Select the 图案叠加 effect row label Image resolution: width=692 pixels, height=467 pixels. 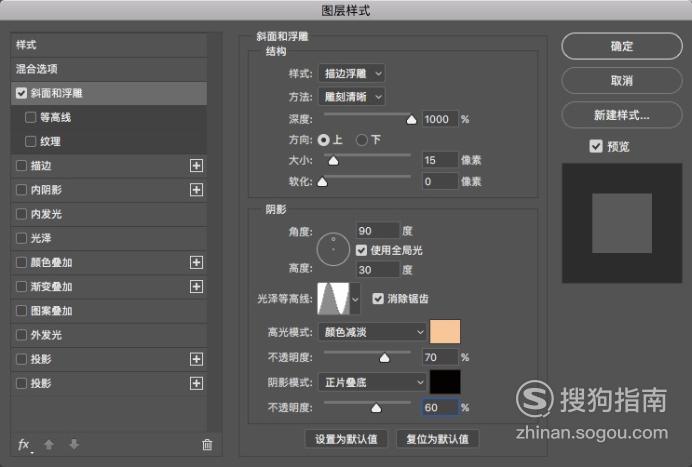[52, 311]
